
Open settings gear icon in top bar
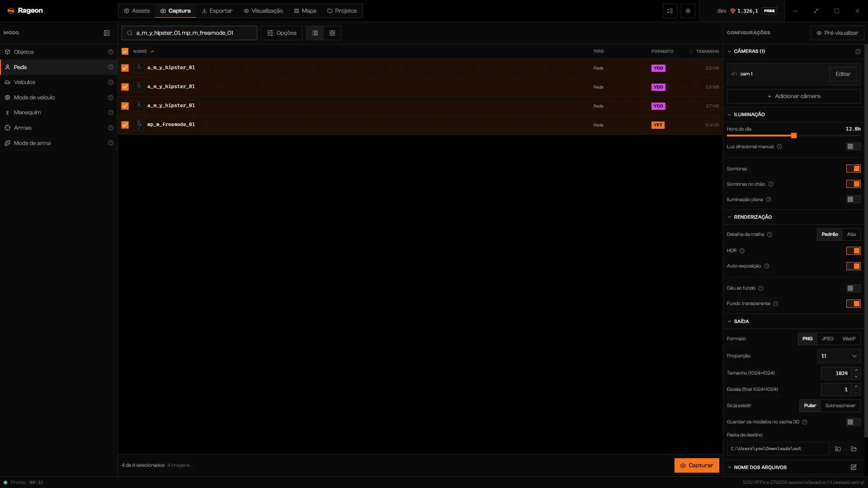688,11
